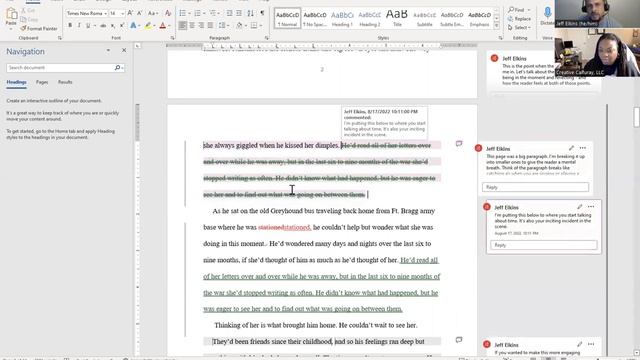Toggle Subscript formatting
This screenshot has height=360, width=640.
click(x=113, y=26)
